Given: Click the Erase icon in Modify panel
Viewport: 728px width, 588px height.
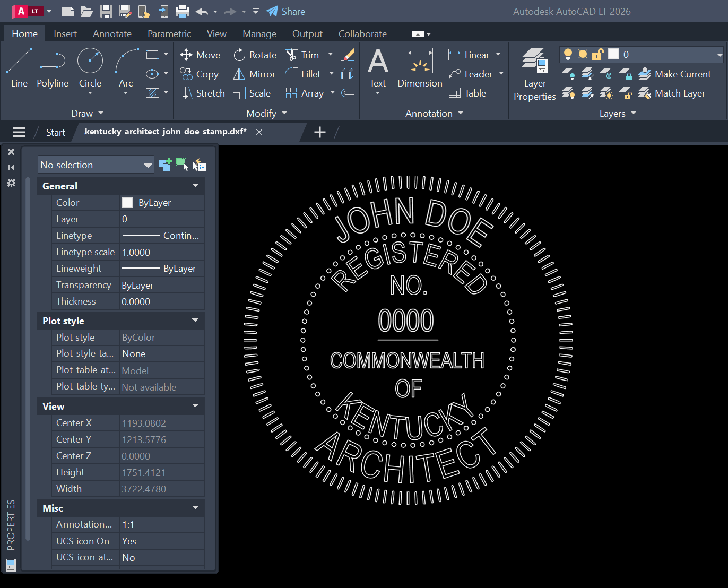Looking at the screenshot, I should coord(348,55).
